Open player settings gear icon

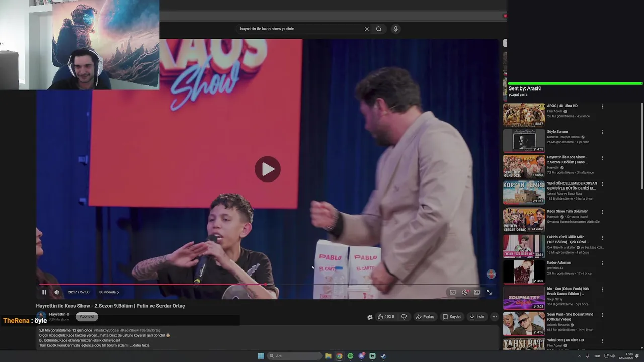[x=465, y=292]
